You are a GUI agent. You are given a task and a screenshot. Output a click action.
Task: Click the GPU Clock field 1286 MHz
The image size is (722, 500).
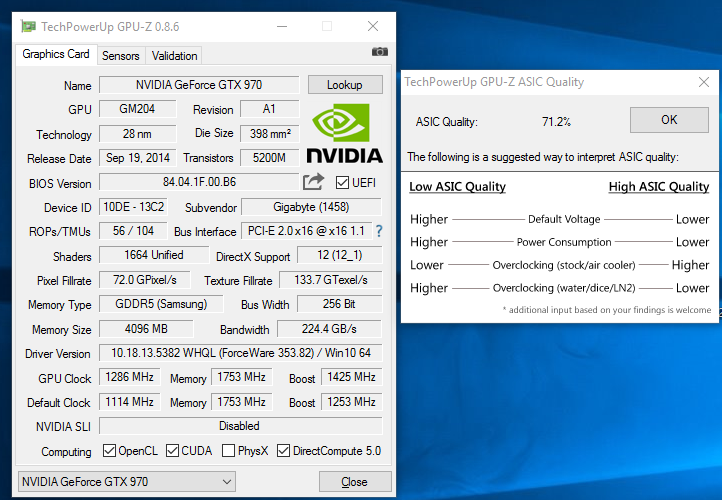130,377
